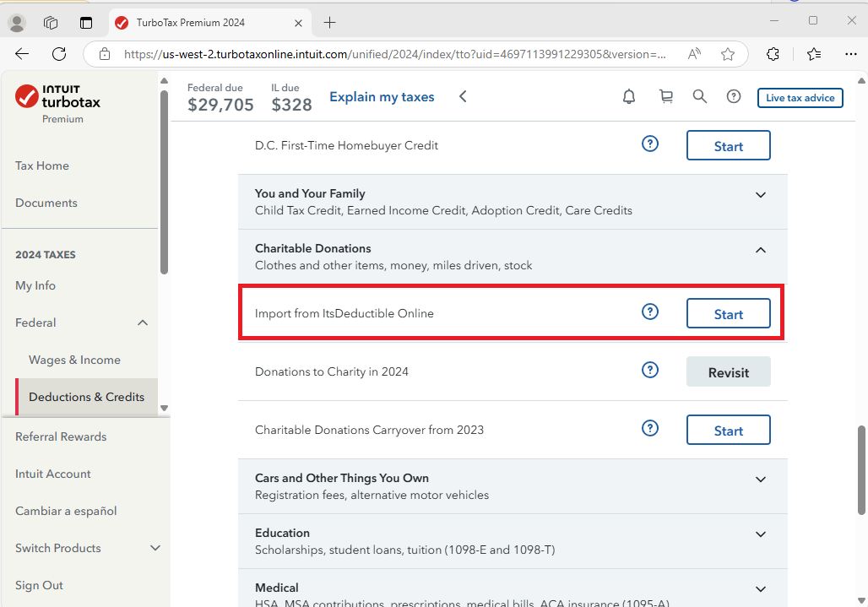Click Sign Out
Viewport: 868px width, 607px height.
click(x=39, y=585)
